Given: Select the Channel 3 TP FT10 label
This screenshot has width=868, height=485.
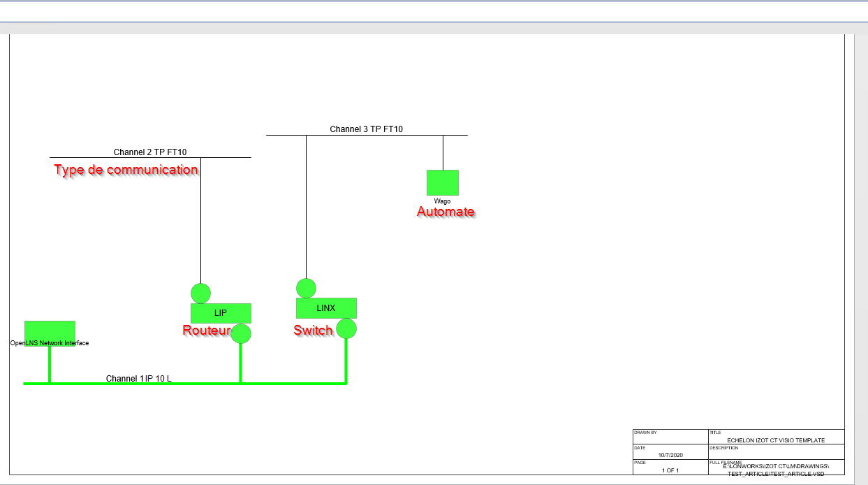Looking at the screenshot, I should [367, 129].
